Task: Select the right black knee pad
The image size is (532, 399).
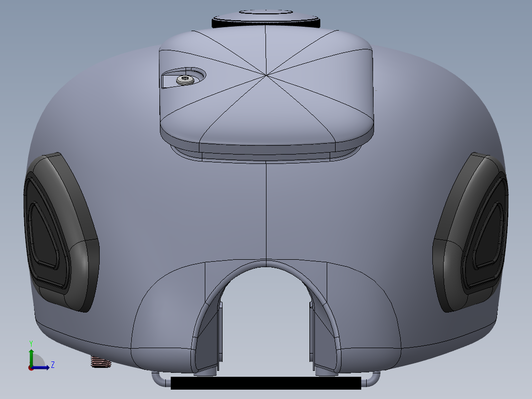Action: pos(470,232)
